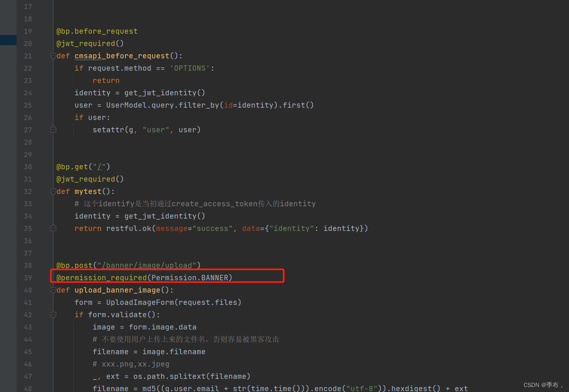Screen dimensions: 569x392
Task: Click the @bp.before_request decorator
Action: [97, 31]
